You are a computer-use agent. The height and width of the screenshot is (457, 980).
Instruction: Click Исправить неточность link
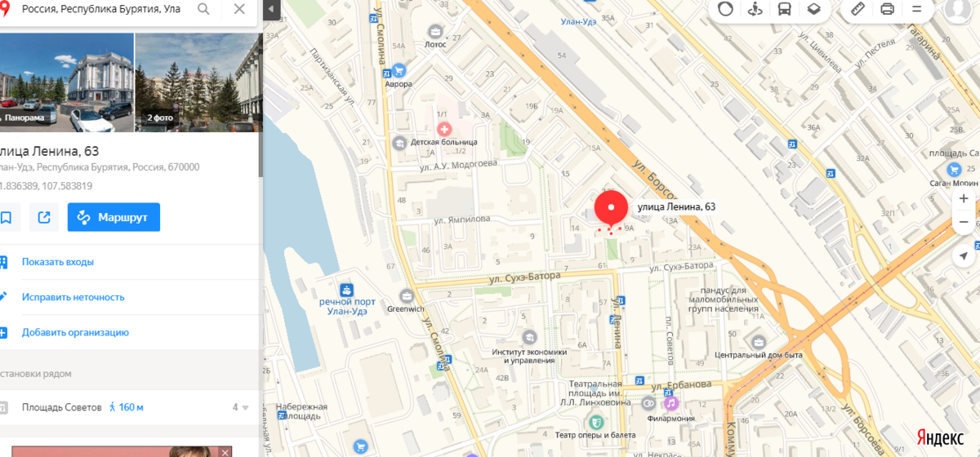(x=73, y=297)
